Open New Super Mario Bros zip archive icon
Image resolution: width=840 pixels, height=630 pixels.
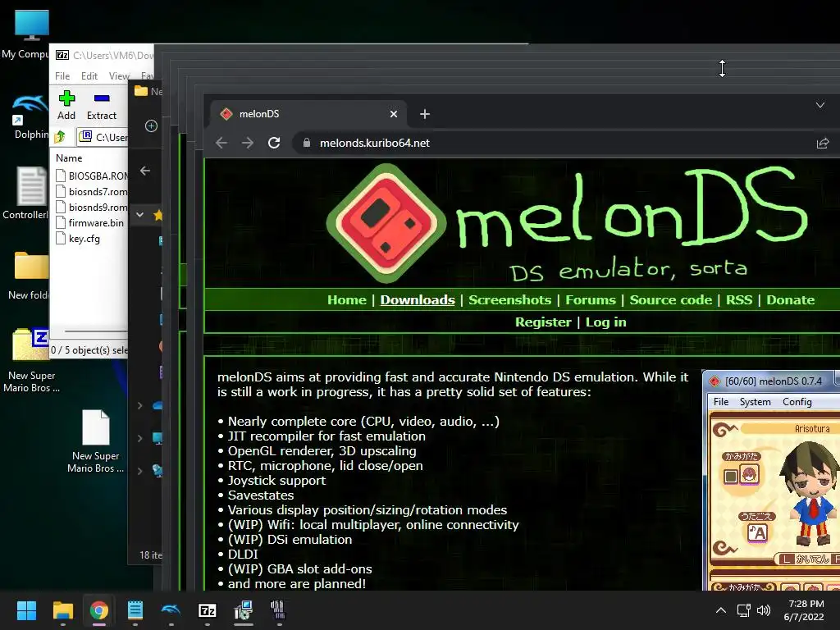[x=31, y=359]
